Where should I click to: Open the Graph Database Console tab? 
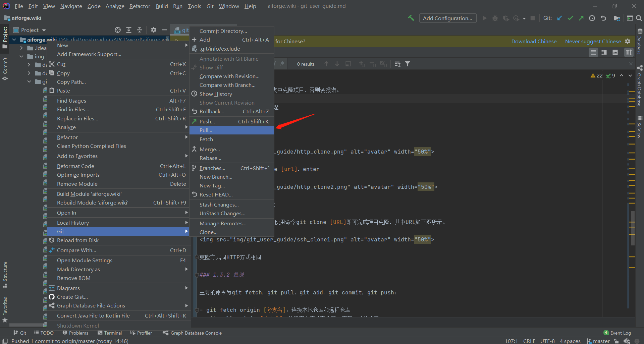tap(192, 333)
